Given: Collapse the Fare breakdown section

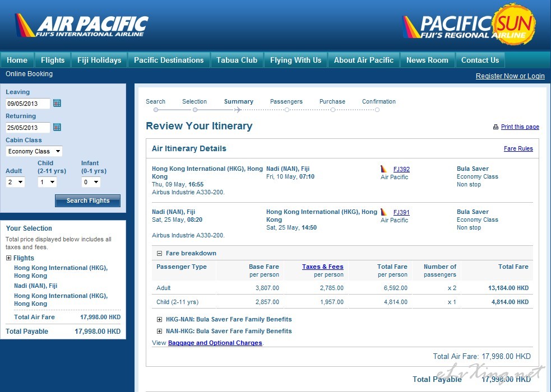Looking at the screenshot, I should coord(159,253).
